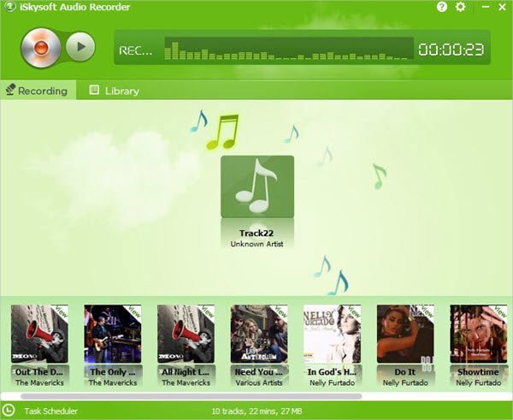Viewport: 513px width, 420px height.
Task: Click The Only ... track title
Action: click(113, 372)
